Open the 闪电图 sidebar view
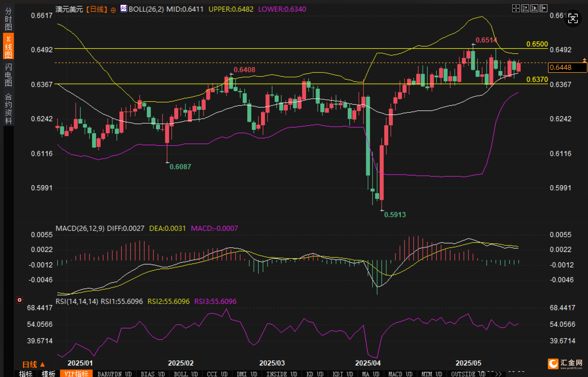 coord(8,75)
